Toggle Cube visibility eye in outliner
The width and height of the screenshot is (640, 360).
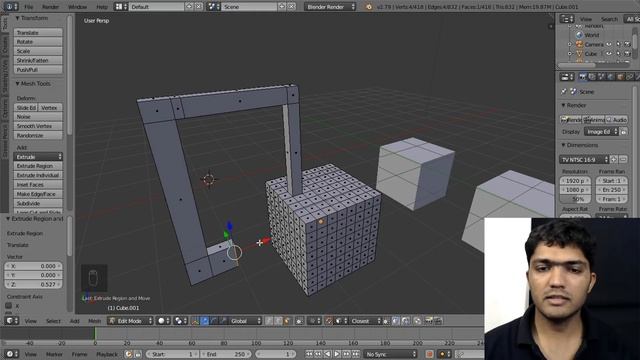[x=609, y=53]
